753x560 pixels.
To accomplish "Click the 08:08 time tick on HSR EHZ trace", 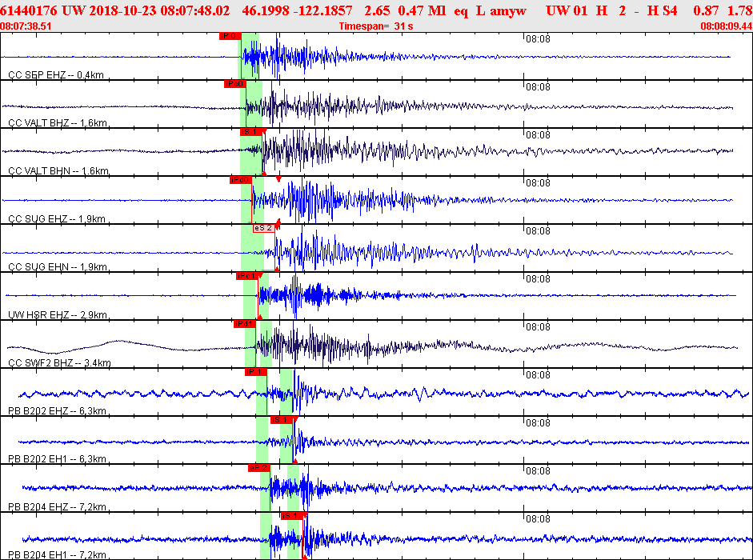I will [x=538, y=279].
